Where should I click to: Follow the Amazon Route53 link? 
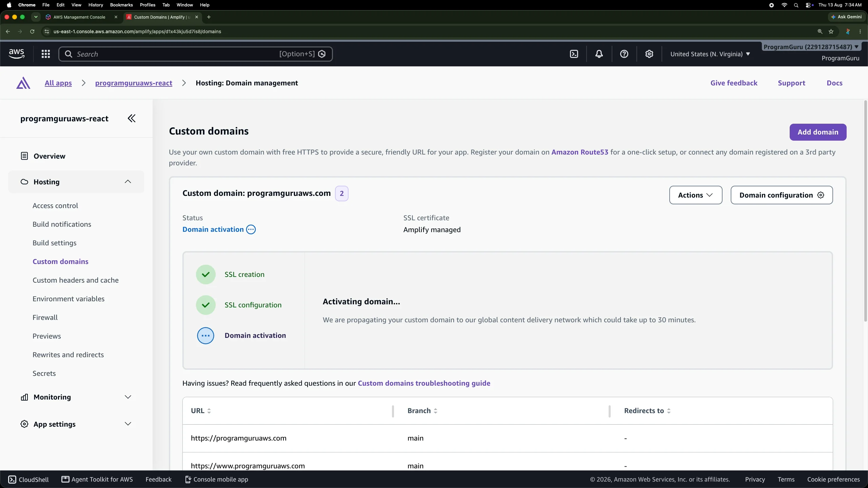(580, 152)
